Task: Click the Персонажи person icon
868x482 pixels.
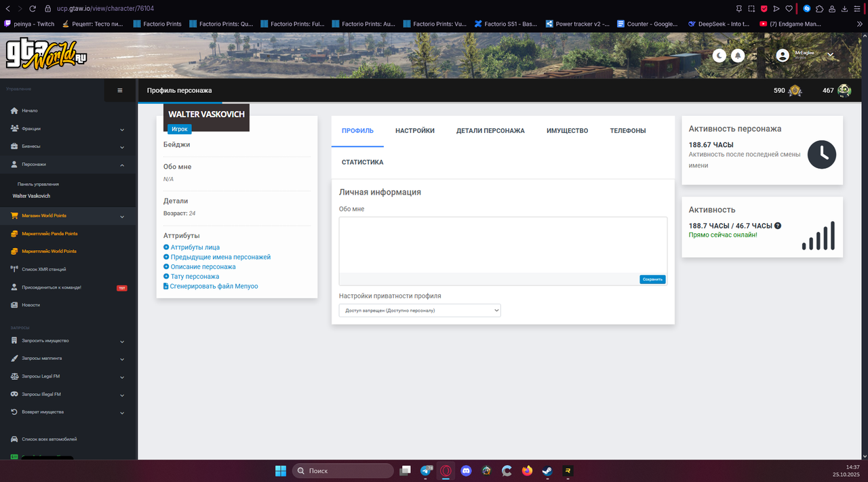Action: pos(14,164)
